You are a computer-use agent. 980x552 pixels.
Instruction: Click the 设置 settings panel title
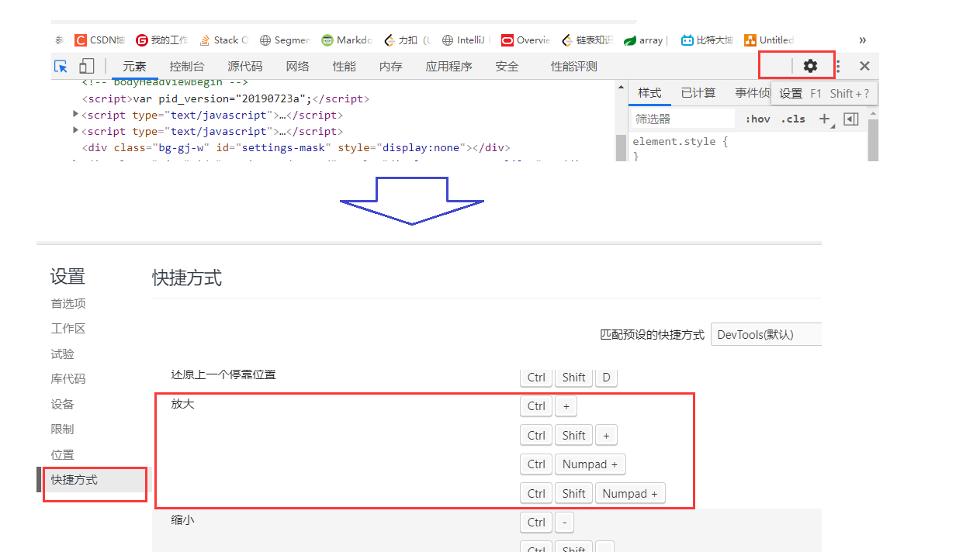pyautogui.click(x=68, y=277)
